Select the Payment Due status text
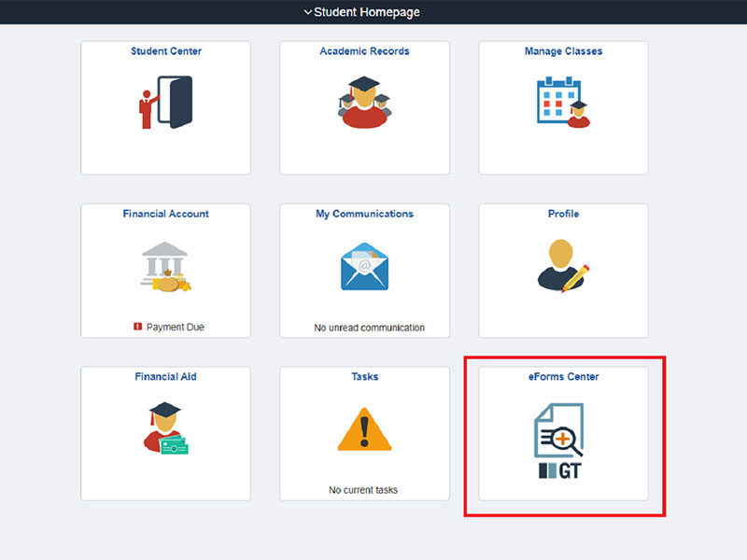The image size is (747, 560). pyautogui.click(x=175, y=328)
